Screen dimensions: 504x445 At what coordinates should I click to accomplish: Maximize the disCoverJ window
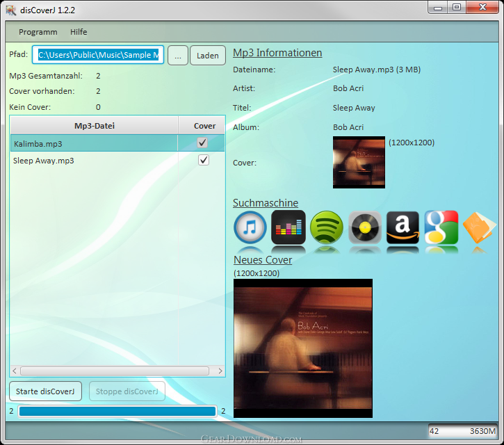(x=457, y=7)
